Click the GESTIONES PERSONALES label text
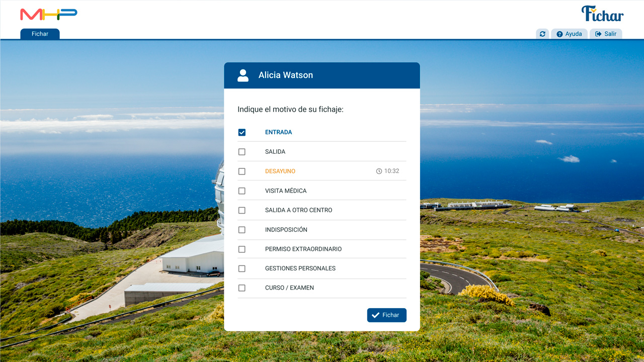 point(300,268)
